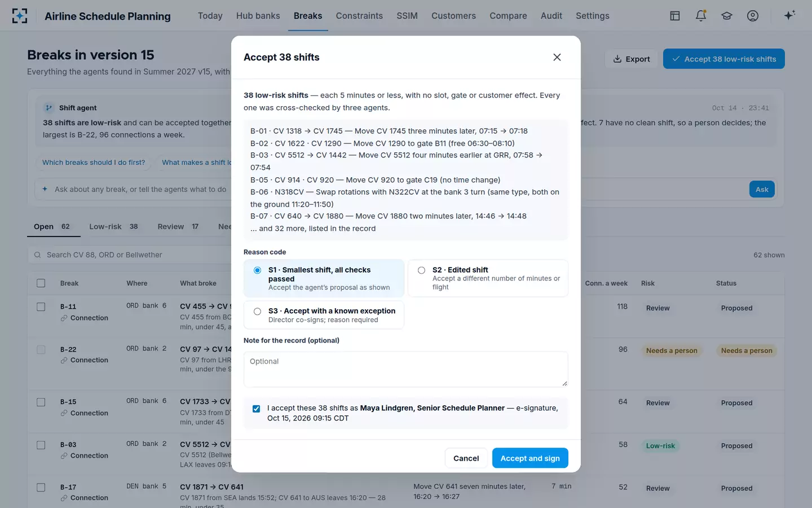Untick the e-signature acceptance checkbox
This screenshot has height=508, width=812.
(x=257, y=409)
